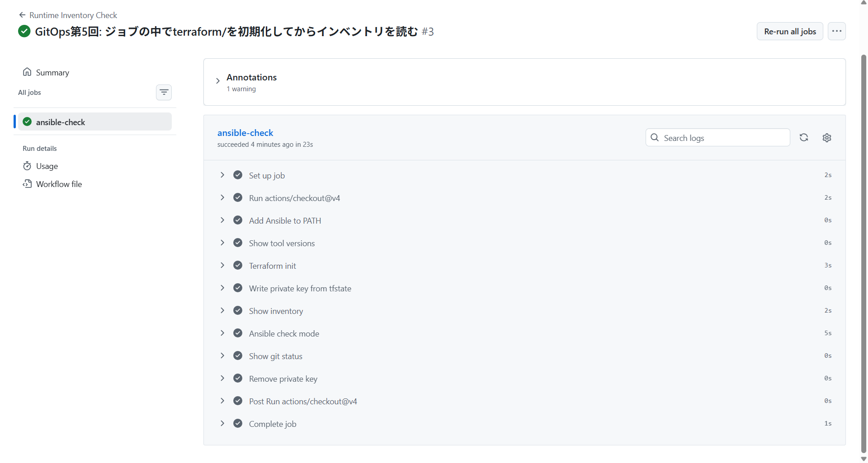Expand the Post Run actions/checkout@v4 step
This screenshot has width=868, height=463.
(222, 401)
